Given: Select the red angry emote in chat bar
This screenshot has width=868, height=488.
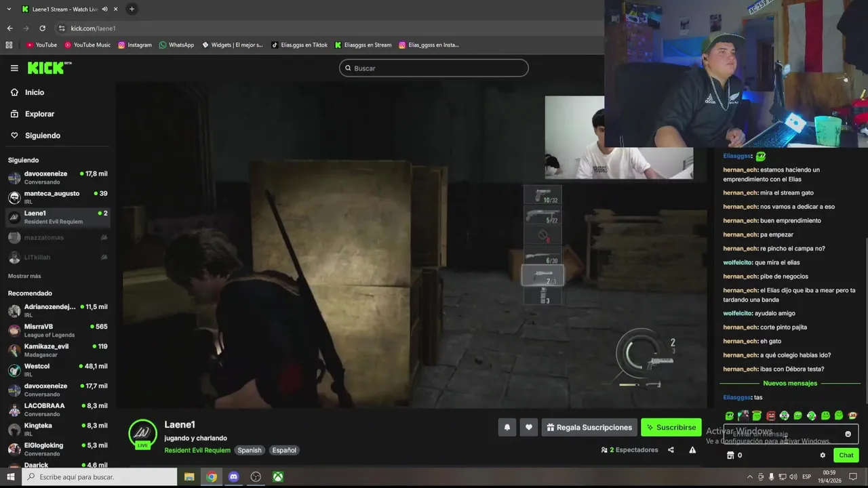Looking at the screenshot, I should point(770,415).
